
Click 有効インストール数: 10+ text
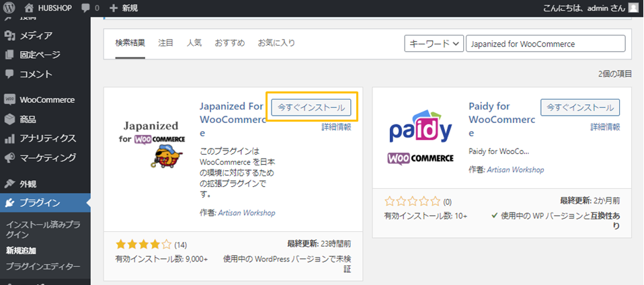click(426, 216)
